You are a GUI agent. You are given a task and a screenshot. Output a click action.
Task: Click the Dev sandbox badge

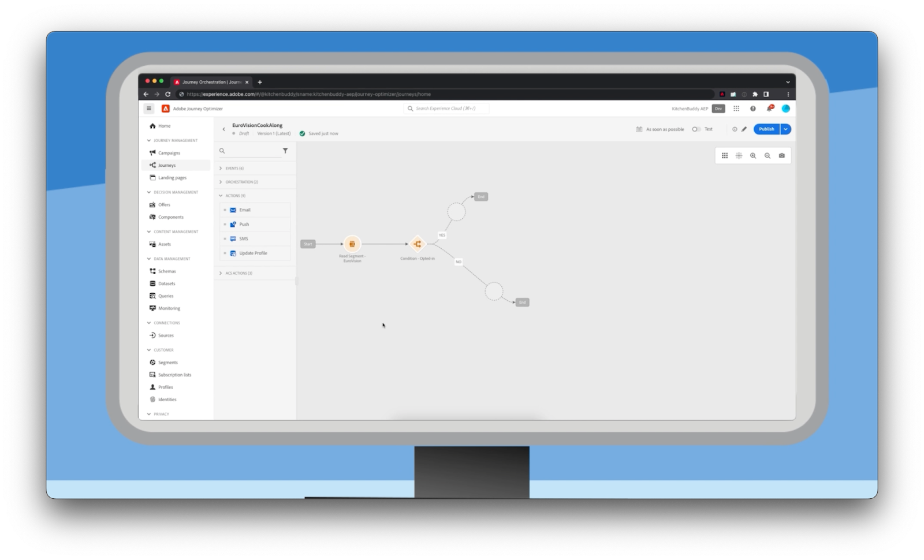pos(718,109)
